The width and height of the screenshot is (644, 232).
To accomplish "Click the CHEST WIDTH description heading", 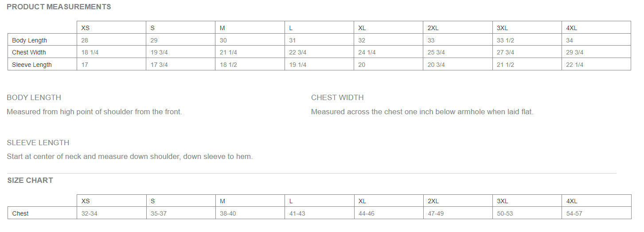I will 337,97.
